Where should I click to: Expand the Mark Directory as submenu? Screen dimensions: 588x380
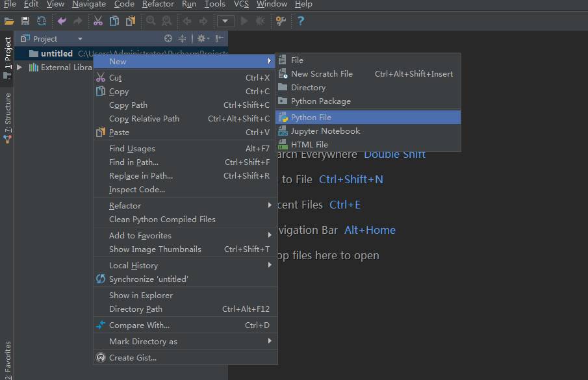[x=184, y=342]
